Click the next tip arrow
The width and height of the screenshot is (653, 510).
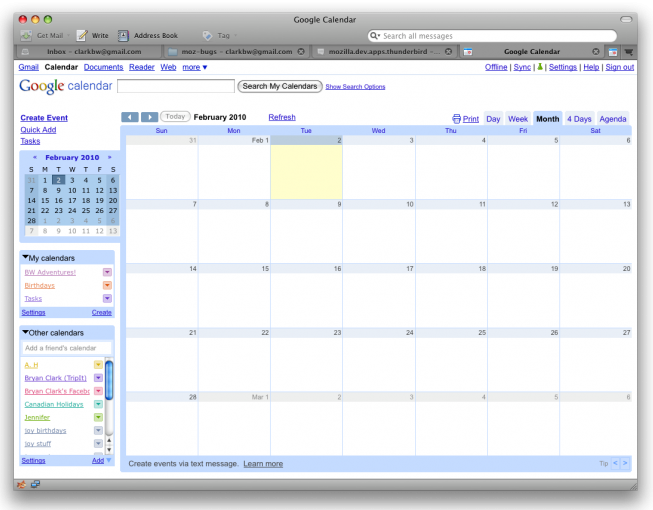pos(625,463)
